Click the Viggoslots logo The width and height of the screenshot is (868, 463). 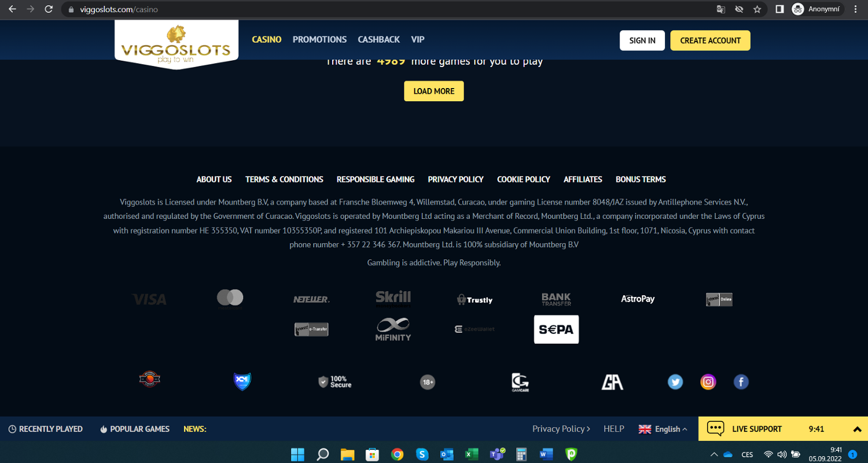[x=176, y=45]
